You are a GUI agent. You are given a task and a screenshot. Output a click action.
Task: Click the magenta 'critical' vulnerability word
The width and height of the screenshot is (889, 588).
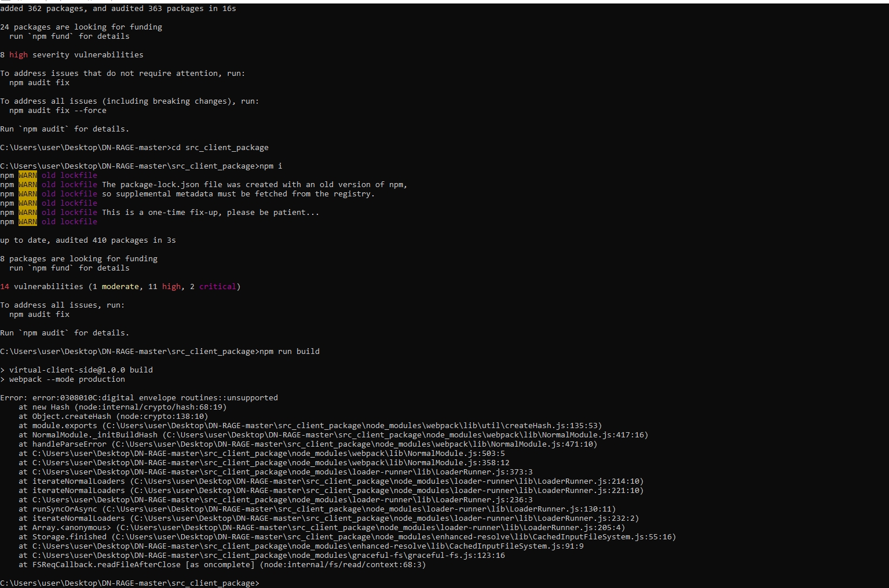click(x=217, y=286)
